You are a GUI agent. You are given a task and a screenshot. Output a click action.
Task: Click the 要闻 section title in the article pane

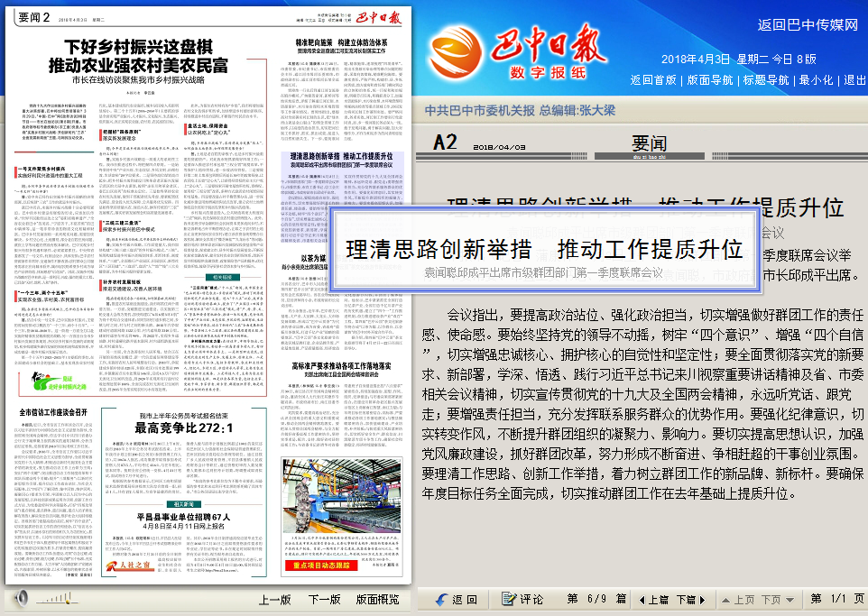[649, 143]
